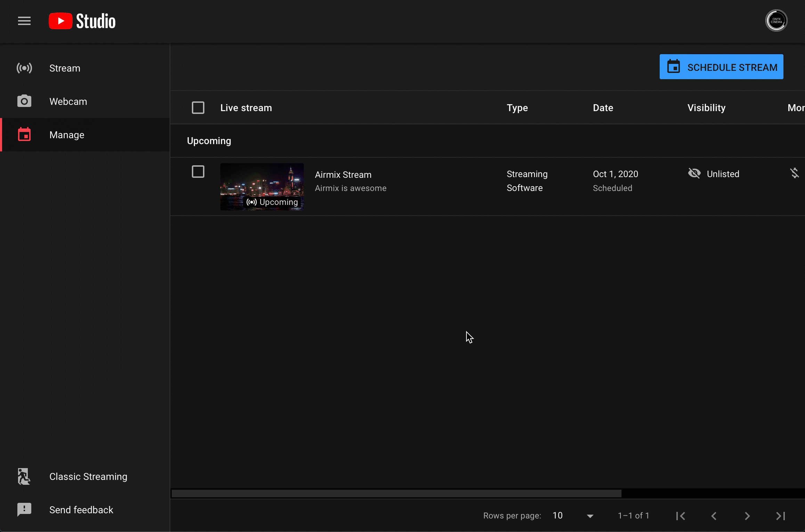This screenshot has height=532, width=805.
Task: Select the Airmix Stream row checkbox
Action: 198,172
